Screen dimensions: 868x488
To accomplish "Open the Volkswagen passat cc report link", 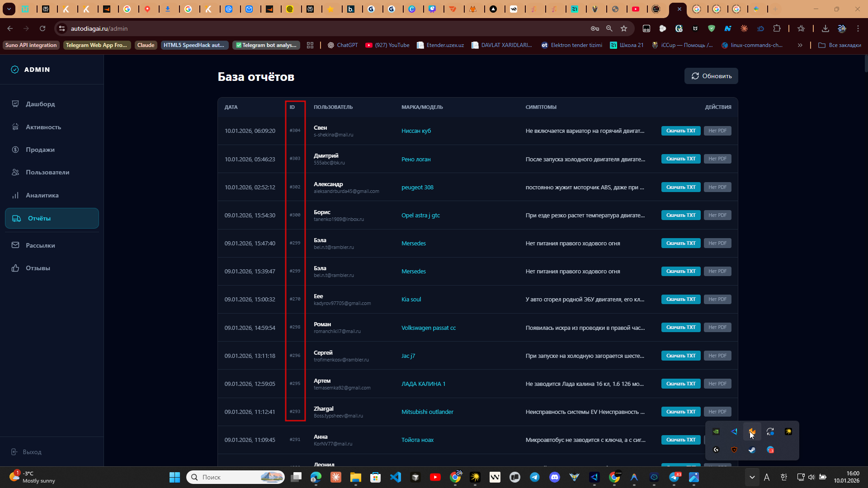I will [x=428, y=328].
